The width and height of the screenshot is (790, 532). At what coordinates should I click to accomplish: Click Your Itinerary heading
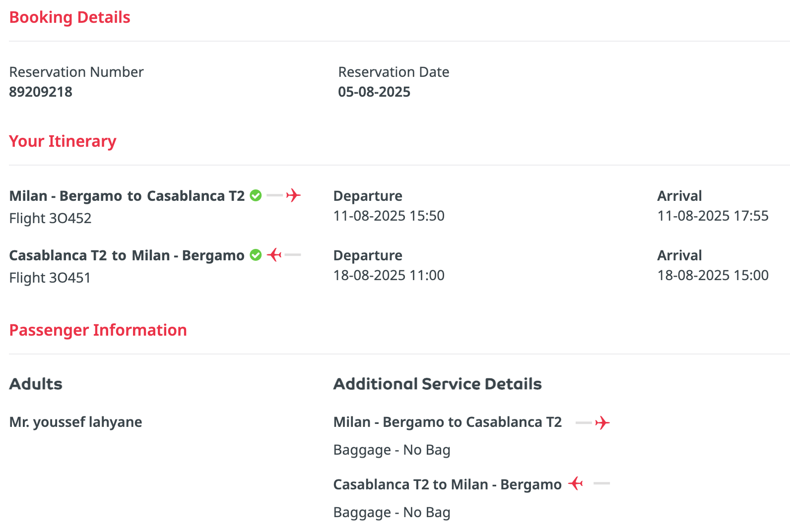(x=63, y=141)
